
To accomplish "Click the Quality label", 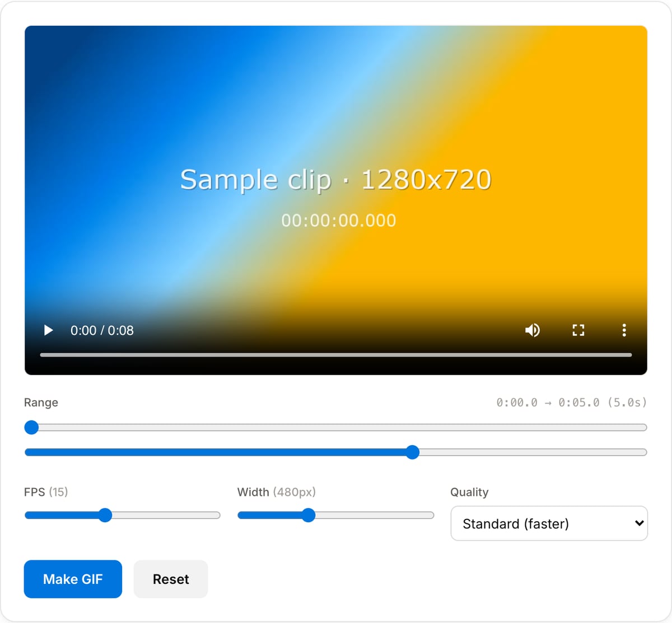I will pos(469,492).
